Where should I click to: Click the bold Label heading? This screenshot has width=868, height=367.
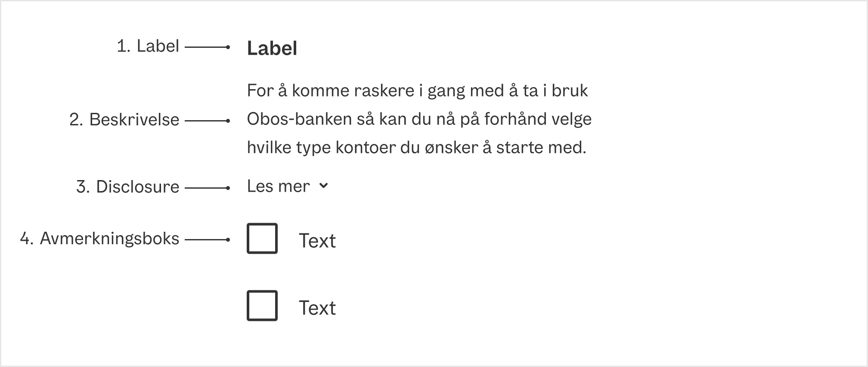[x=273, y=49]
